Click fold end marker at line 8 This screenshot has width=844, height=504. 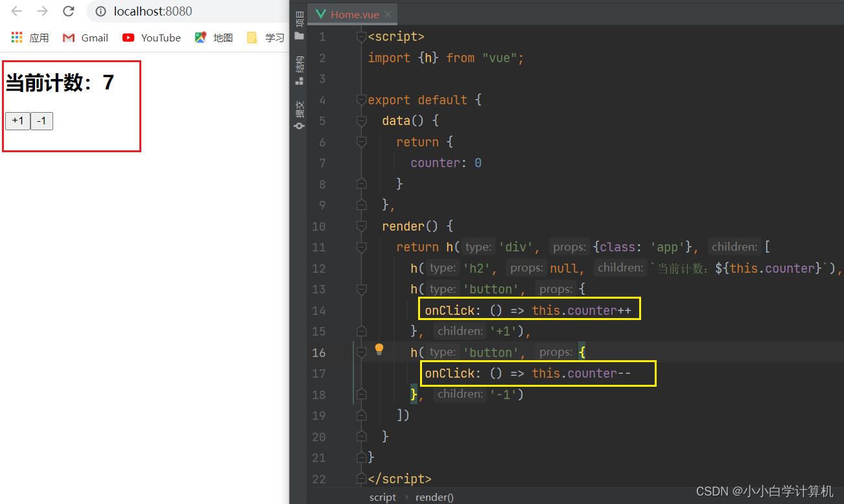(362, 184)
